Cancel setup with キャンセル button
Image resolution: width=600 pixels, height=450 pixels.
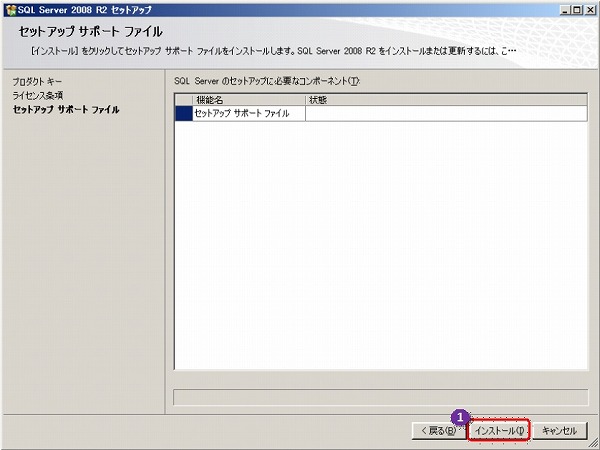(559, 430)
